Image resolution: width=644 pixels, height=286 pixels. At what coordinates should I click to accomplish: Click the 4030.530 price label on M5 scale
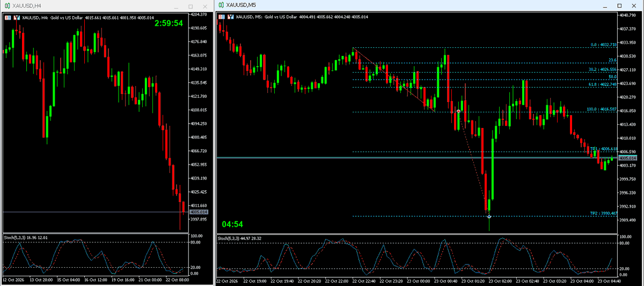click(x=628, y=56)
